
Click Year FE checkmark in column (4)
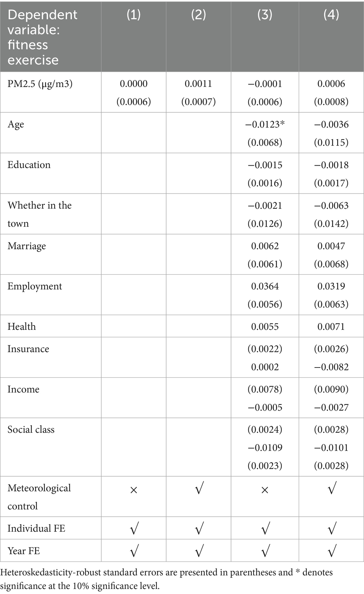click(331, 551)
